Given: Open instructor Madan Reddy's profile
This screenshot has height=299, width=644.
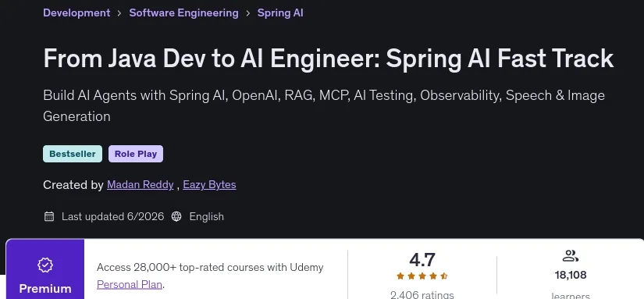Looking at the screenshot, I should (140, 185).
